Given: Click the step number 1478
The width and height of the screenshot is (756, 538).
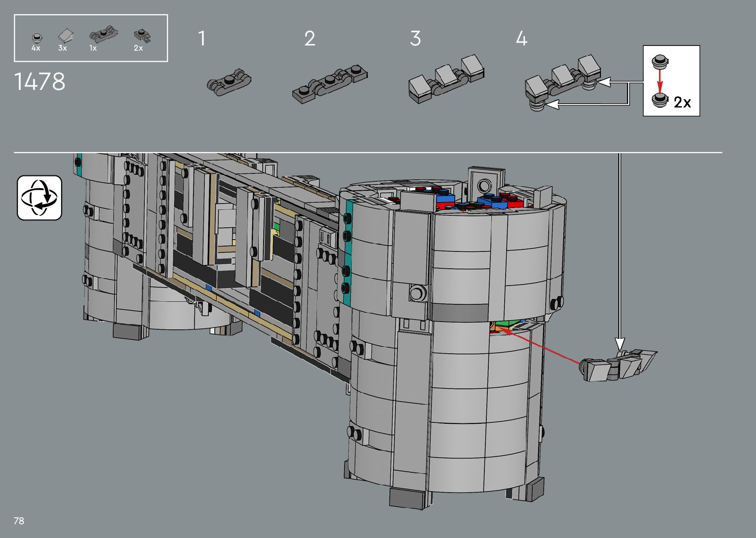Looking at the screenshot, I should click(x=40, y=82).
